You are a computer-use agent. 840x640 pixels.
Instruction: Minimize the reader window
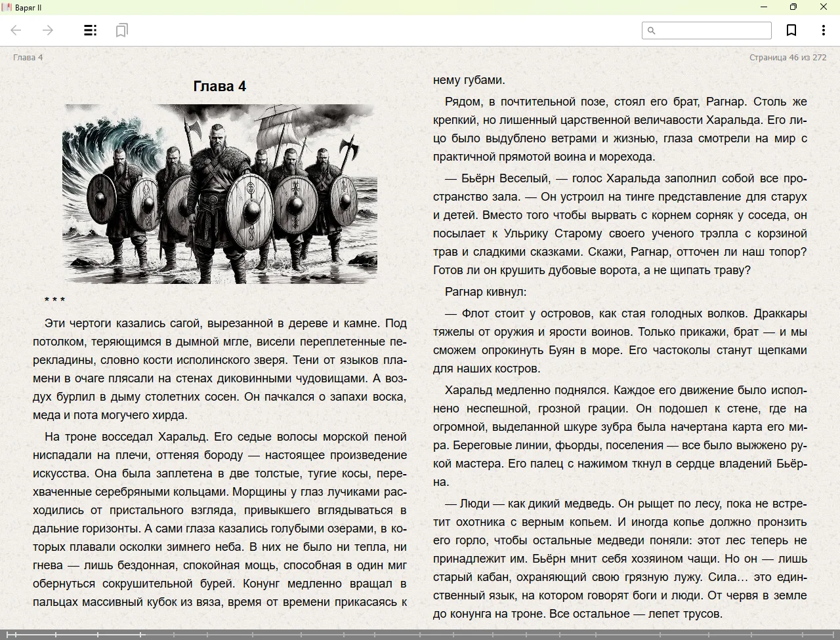[763, 7]
